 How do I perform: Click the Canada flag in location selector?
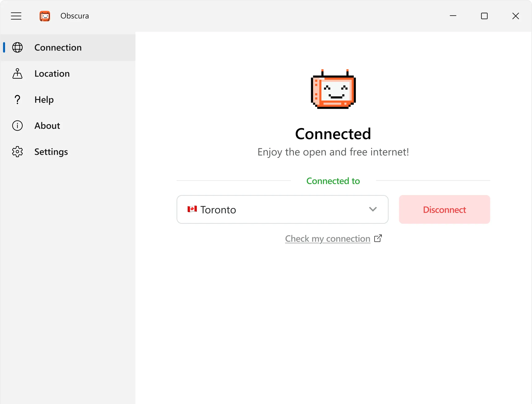coord(192,209)
